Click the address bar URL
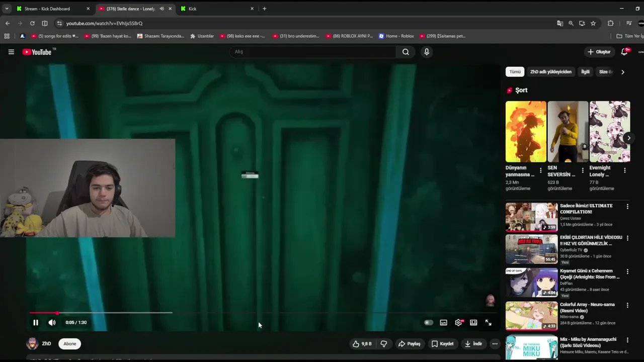Viewport: 644px width, 362px height. tap(104, 23)
